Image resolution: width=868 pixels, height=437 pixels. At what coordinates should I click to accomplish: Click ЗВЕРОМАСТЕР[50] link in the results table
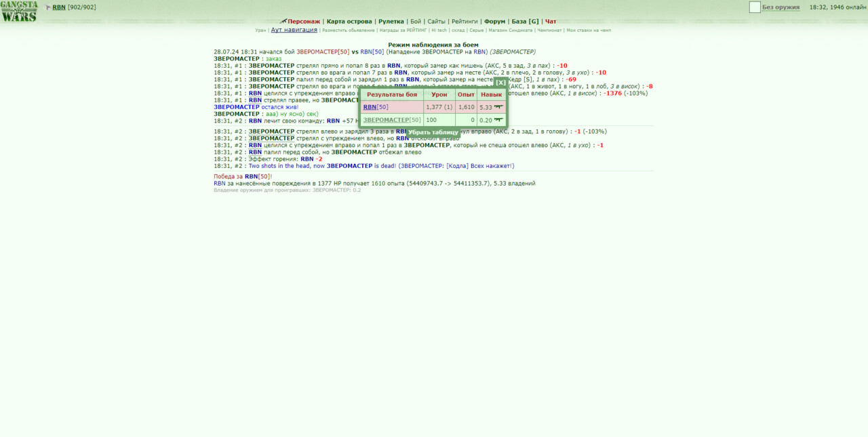pos(392,120)
